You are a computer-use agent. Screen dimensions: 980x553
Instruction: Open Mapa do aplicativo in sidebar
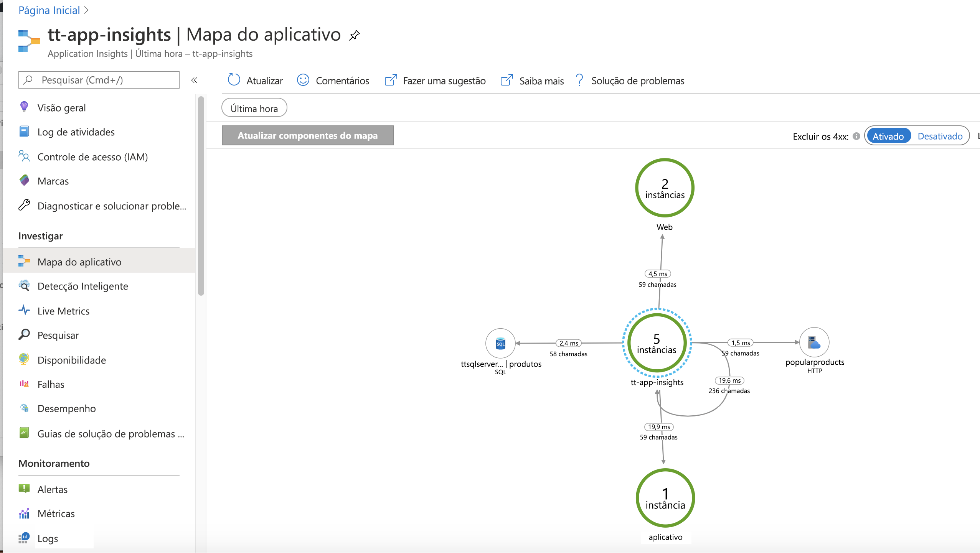click(99, 262)
